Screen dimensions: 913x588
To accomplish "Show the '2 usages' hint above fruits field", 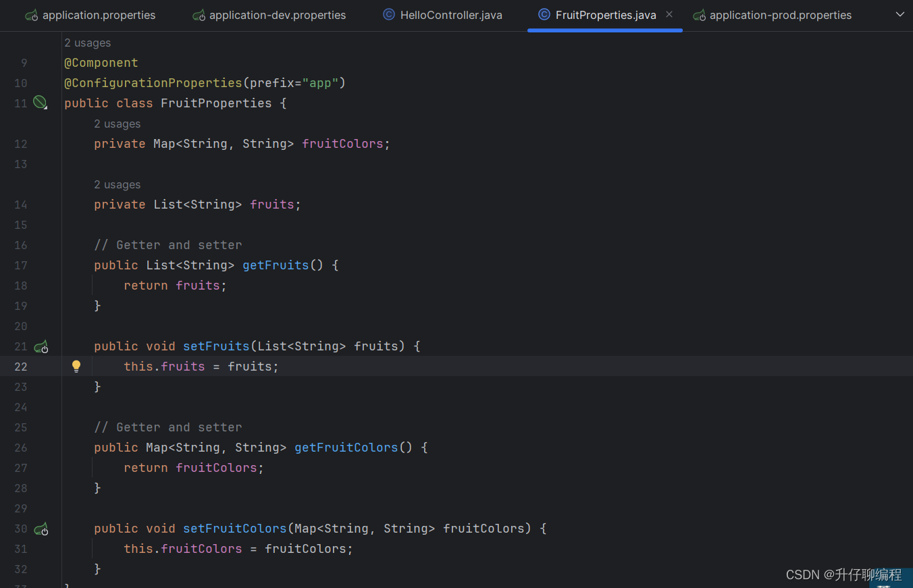I will pyautogui.click(x=118, y=184).
